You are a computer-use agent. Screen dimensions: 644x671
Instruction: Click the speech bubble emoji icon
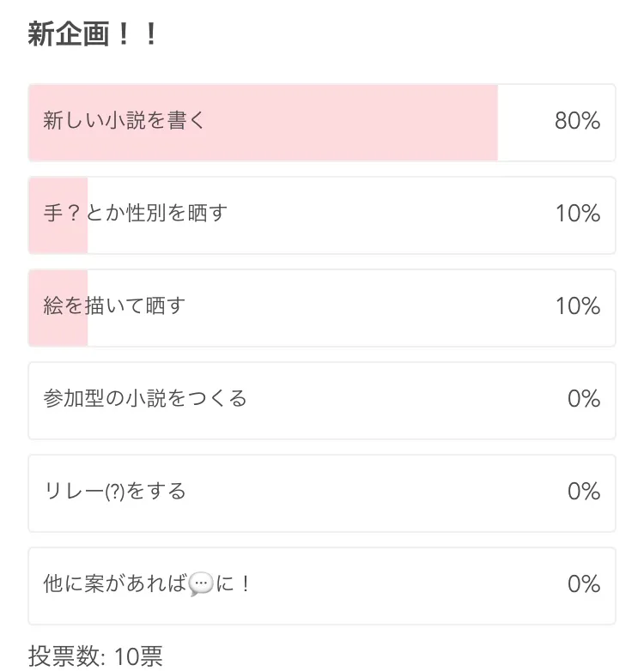pyautogui.click(x=200, y=584)
